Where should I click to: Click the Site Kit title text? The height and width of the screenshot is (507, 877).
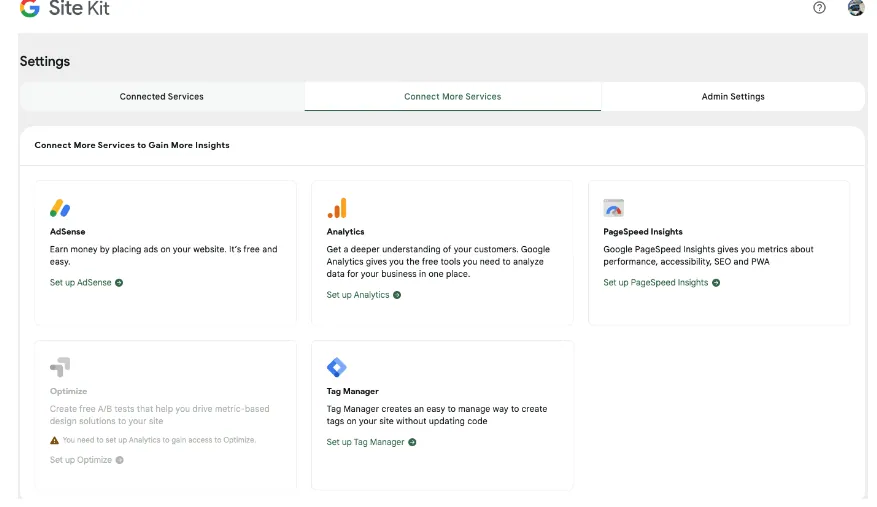pos(79,8)
